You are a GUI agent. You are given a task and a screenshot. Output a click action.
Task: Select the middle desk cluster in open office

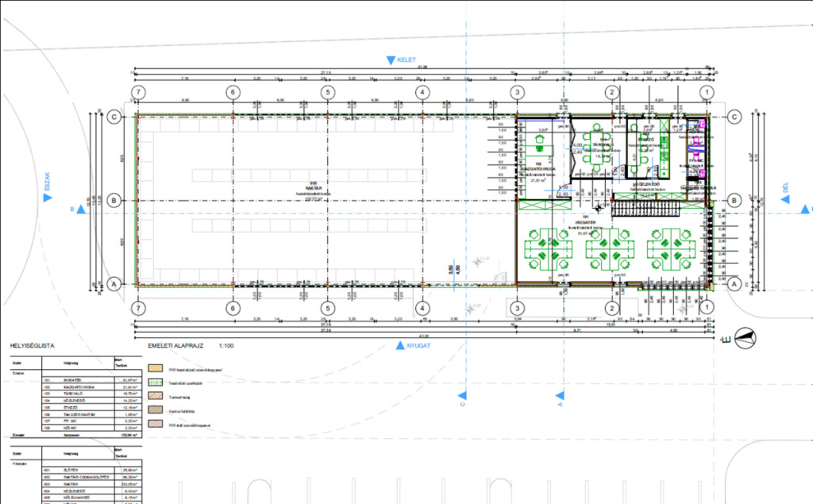pos(607,249)
